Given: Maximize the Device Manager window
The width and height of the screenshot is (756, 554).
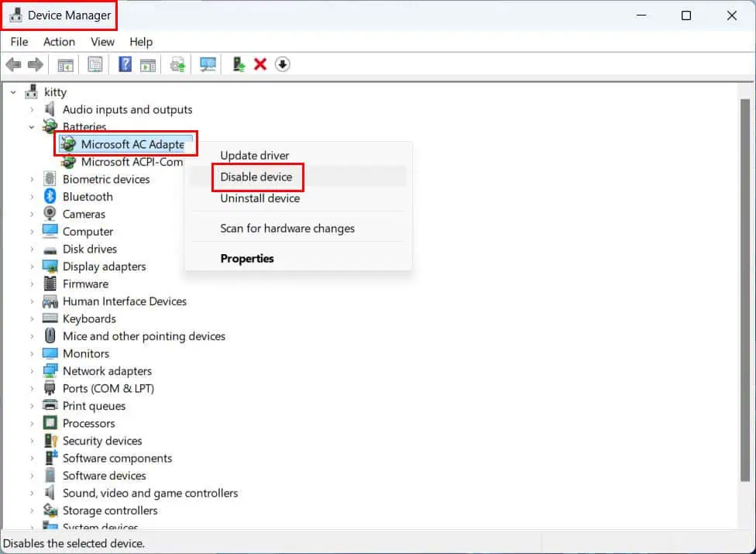Looking at the screenshot, I should tap(686, 15).
